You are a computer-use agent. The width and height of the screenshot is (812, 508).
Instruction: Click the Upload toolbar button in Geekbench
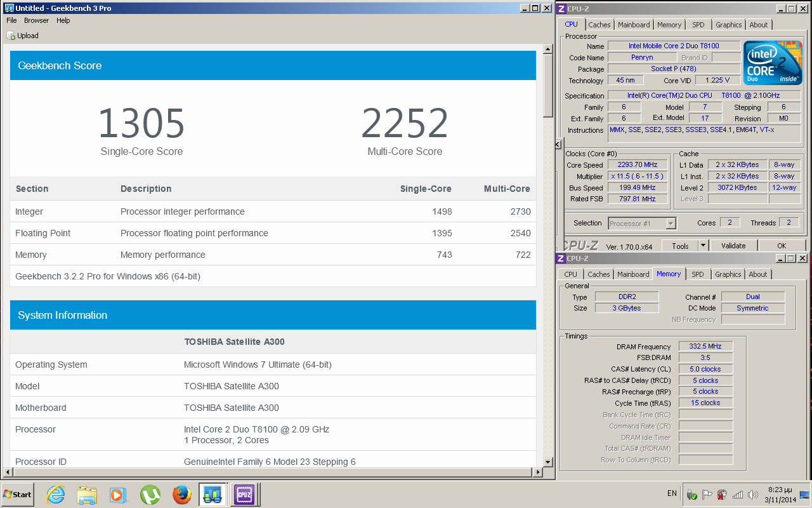point(23,36)
